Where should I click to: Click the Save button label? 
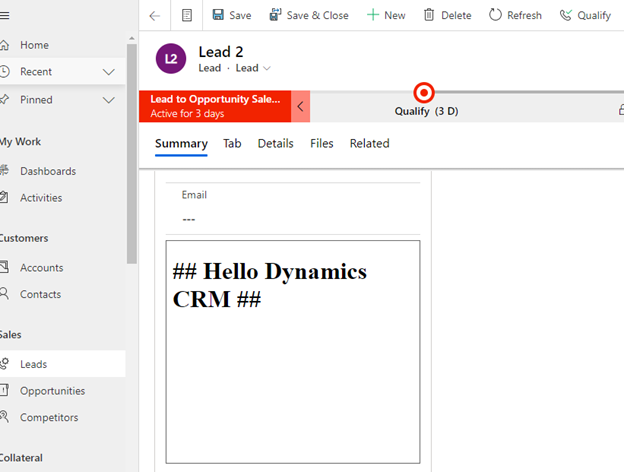240,16
